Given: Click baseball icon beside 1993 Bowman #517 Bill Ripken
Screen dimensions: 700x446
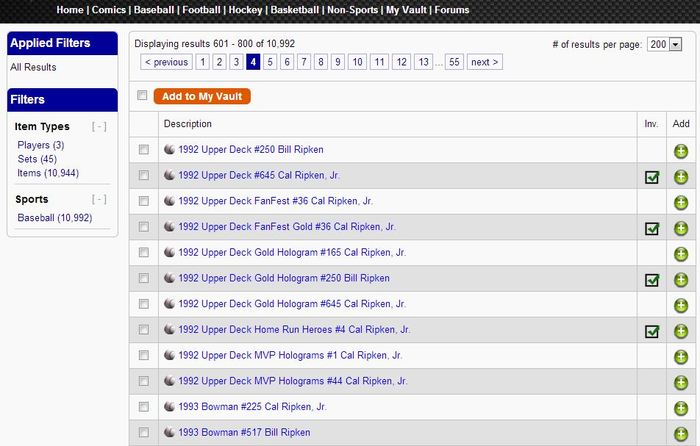Looking at the screenshot, I should pyautogui.click(x=169, y=432).
